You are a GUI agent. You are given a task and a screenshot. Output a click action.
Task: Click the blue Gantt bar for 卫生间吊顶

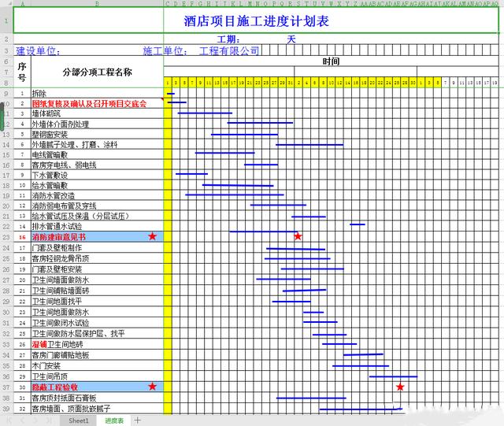pos(394,376)
